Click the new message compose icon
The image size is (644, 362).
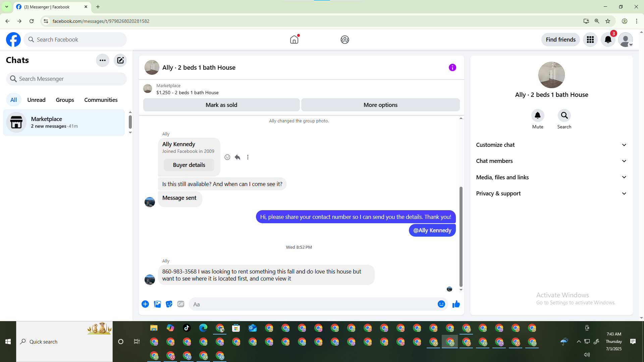120,60
